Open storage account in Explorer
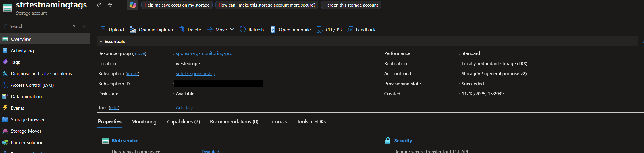 pos(151,30)
